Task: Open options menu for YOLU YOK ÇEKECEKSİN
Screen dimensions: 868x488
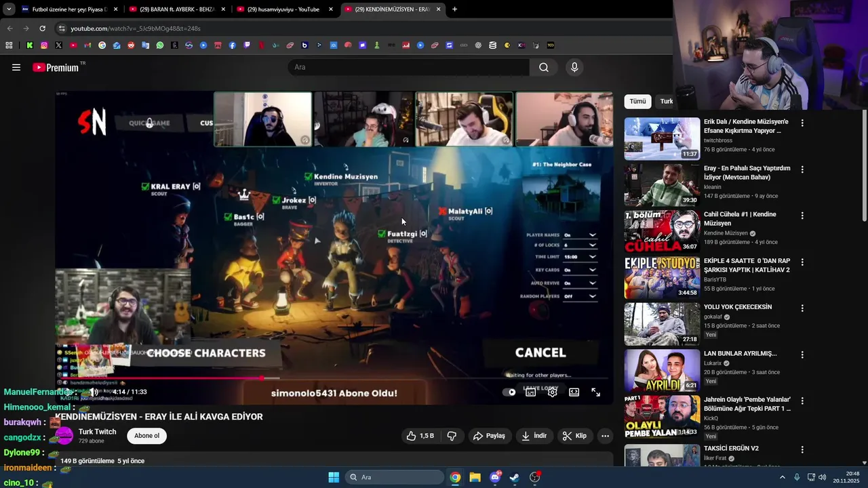Action: [802, 308]
